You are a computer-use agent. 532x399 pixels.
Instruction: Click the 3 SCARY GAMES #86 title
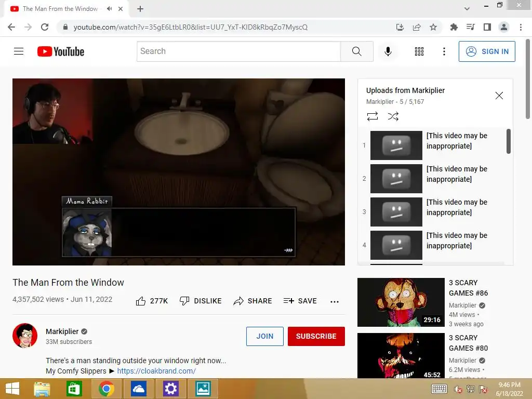468,288
